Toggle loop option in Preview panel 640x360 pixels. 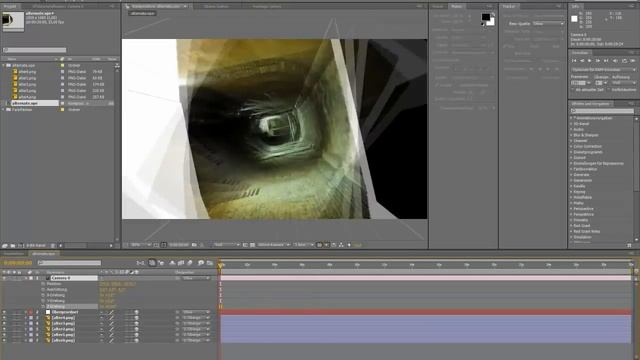coord(624,61)
